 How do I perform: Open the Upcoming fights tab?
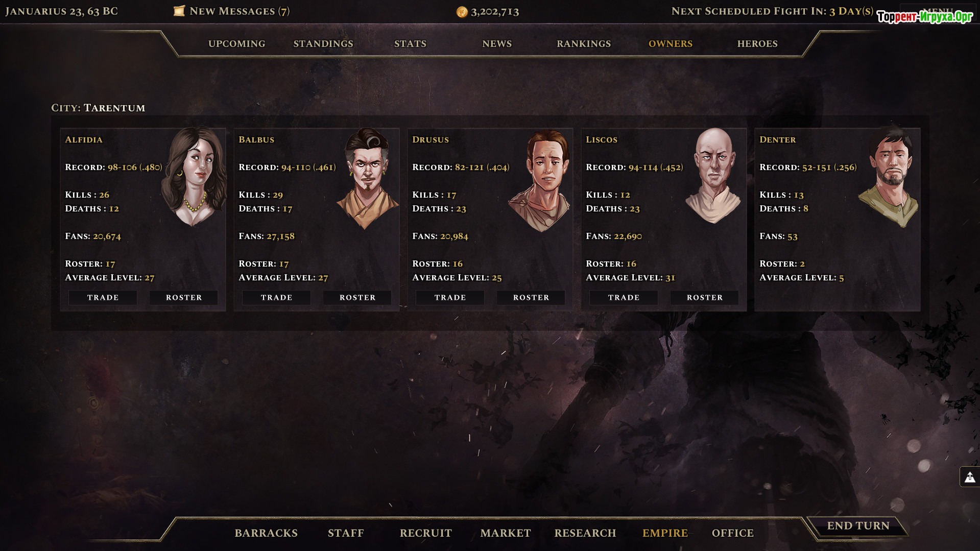(x=236, y=44)
